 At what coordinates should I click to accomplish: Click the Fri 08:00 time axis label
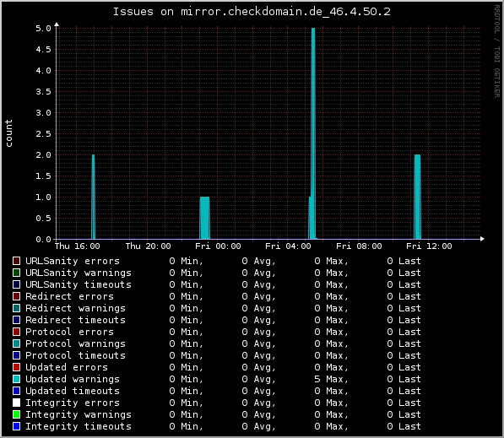pyautogui.click(x=359, y=246)
